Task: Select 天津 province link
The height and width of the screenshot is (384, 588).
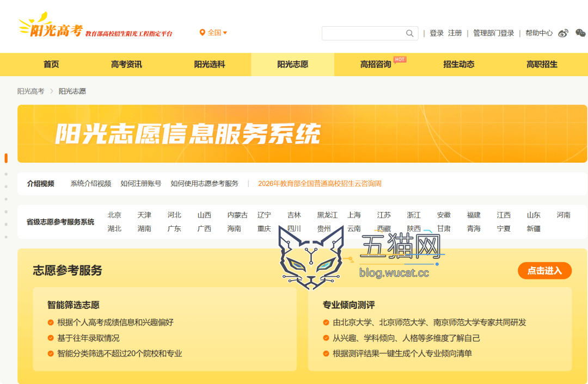Action: (144, 215)
